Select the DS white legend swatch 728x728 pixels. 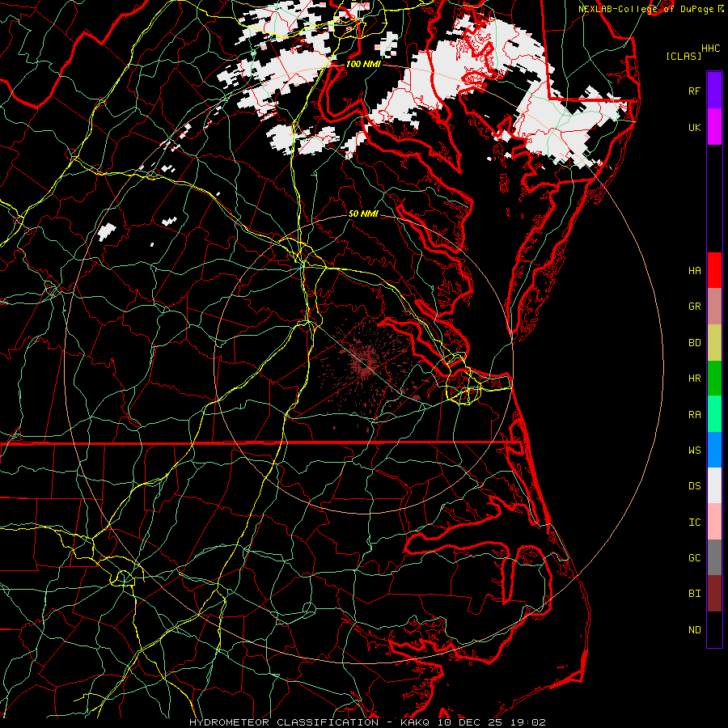(714, 485)
